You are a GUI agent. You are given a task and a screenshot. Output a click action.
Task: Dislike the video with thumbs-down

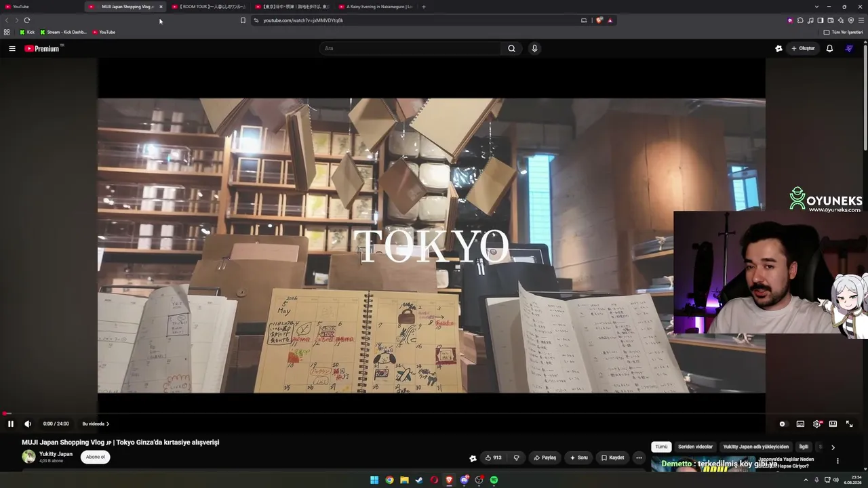coord(516,457)
